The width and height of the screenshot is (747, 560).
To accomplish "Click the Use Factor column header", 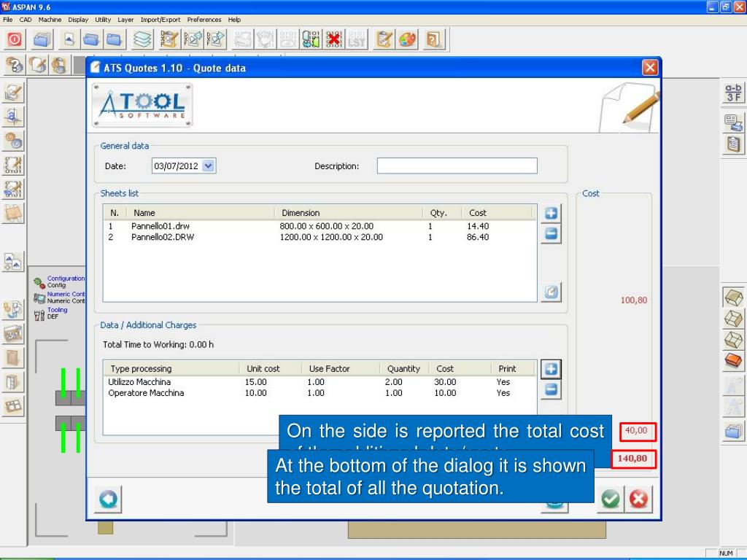I will tap(341, 368).
